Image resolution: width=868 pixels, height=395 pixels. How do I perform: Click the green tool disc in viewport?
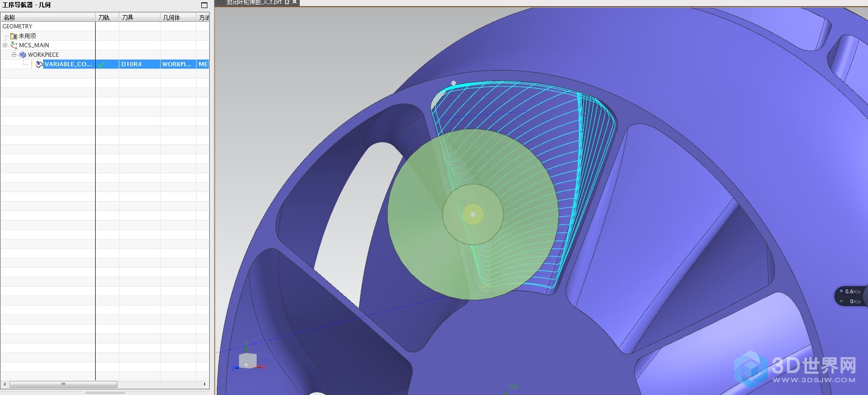tap(473, 214)
